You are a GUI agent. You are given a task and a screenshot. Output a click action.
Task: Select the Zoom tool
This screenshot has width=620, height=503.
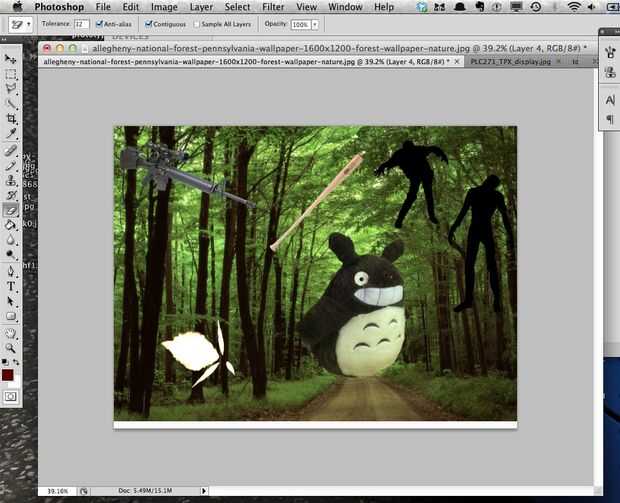11,347
